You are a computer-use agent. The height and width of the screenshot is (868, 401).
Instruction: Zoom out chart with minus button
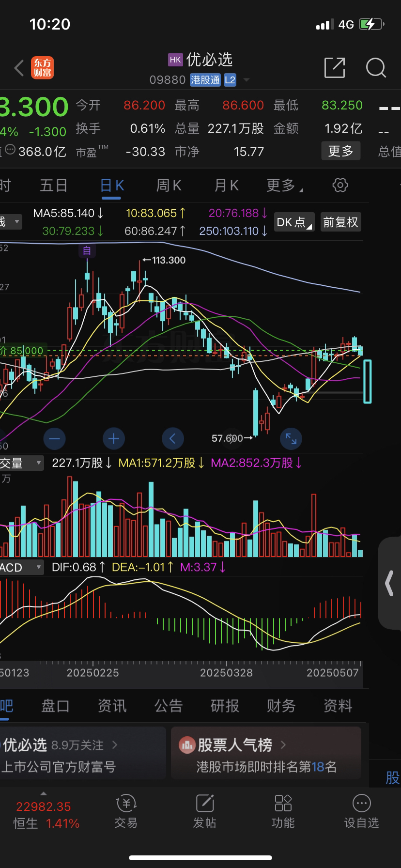[x=54, y=439]
